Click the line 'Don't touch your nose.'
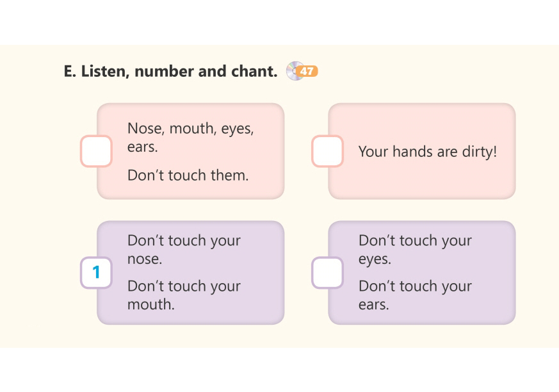The image size is (559, 392). (x=184, y=250)
